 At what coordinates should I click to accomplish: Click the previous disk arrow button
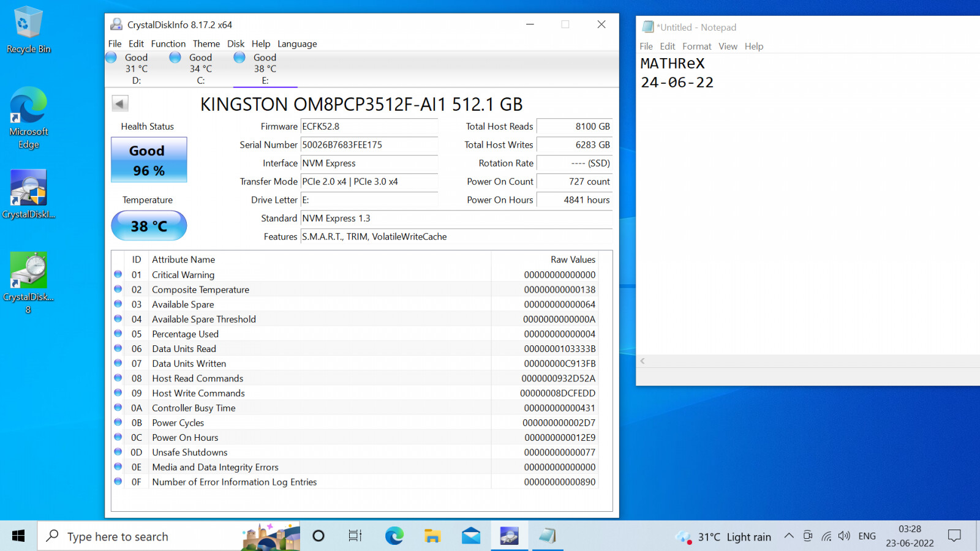click(120, 103)
